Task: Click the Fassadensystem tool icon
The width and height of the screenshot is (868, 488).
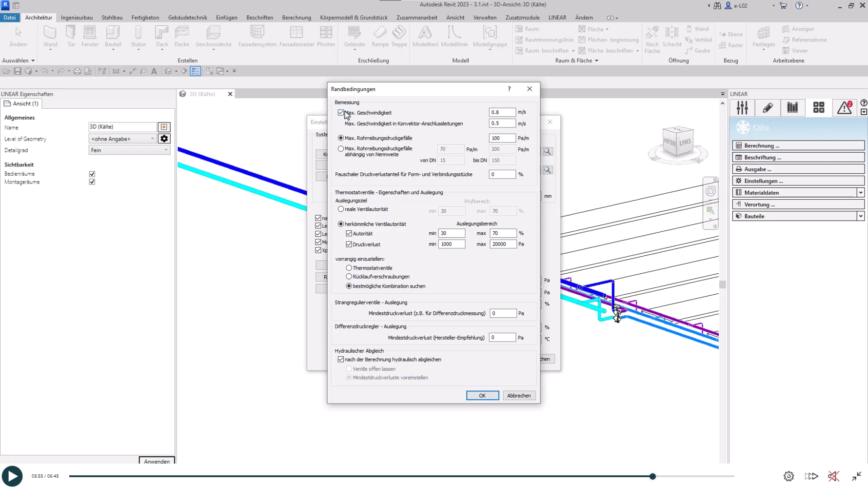Action: click(257, 36)
